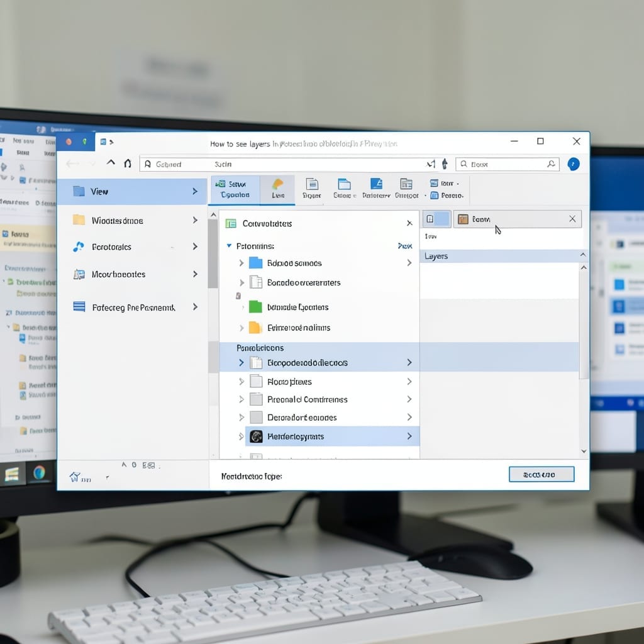Open the browser icon in the taskbar

coord(39,473)
